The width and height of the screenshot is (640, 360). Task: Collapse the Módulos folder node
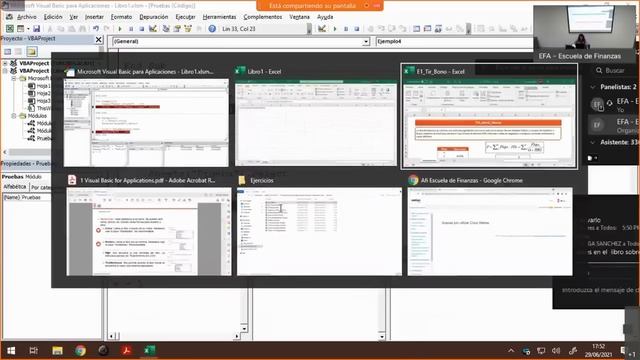13,116
